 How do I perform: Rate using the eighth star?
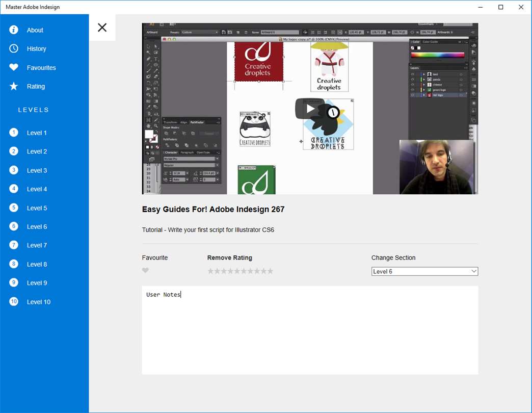click(x=257, y=271)
